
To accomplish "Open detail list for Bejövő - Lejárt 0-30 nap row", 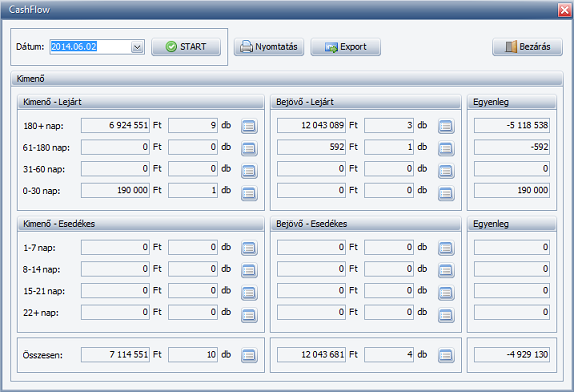I will tap(446, 193).
